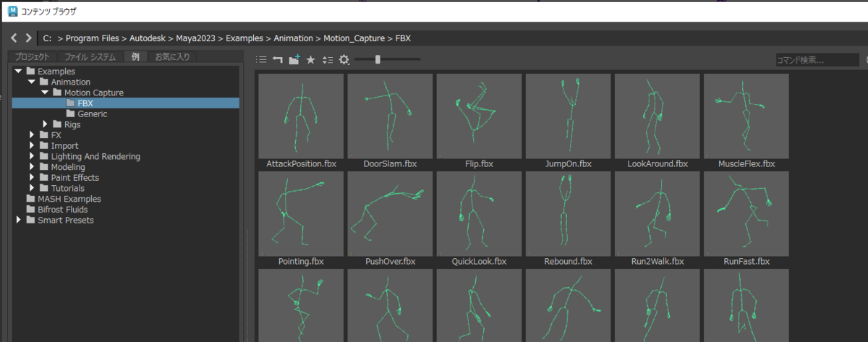Click the go up one folder arrow icon
868x342 pixels.
click(x=278, y=60)
